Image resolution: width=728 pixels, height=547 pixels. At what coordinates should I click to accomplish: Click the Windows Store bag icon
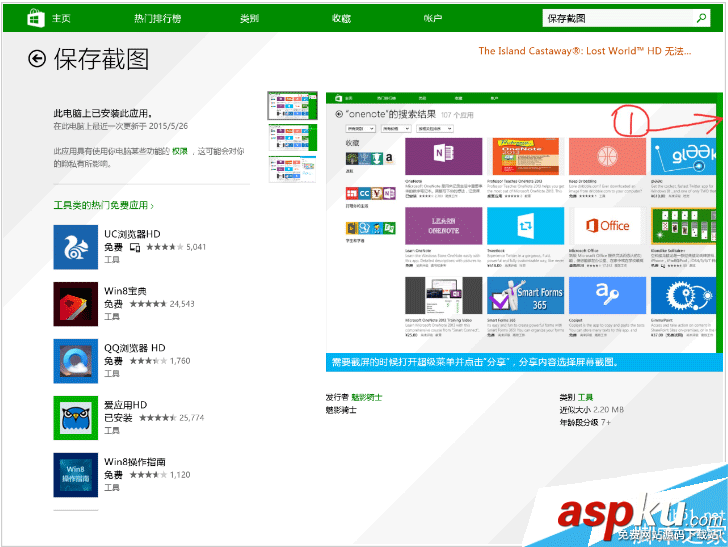pos(36,18)
